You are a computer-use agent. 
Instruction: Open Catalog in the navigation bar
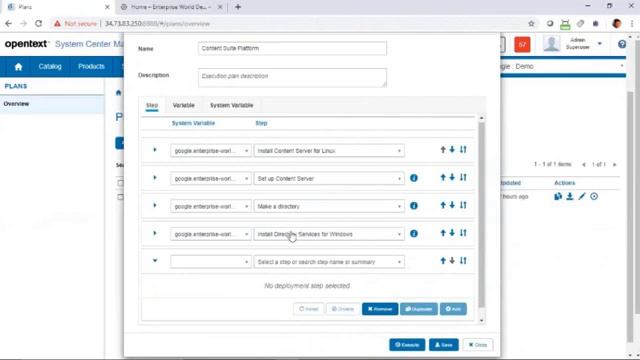tap(50, 66)
